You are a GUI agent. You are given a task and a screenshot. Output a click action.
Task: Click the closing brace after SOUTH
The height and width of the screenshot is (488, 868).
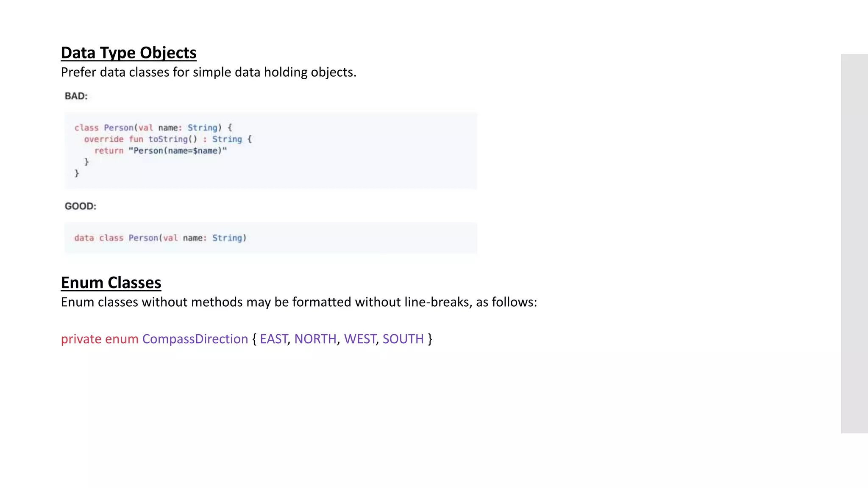(x=430, y=339)
